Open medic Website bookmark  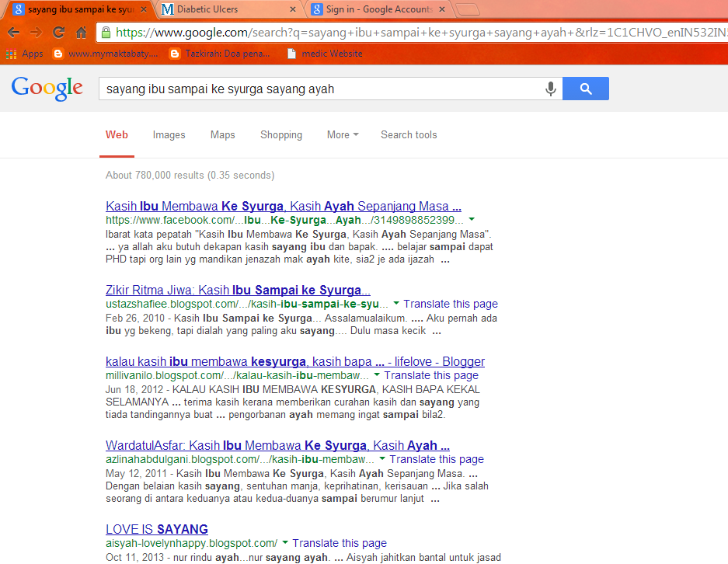coord(325,54)
